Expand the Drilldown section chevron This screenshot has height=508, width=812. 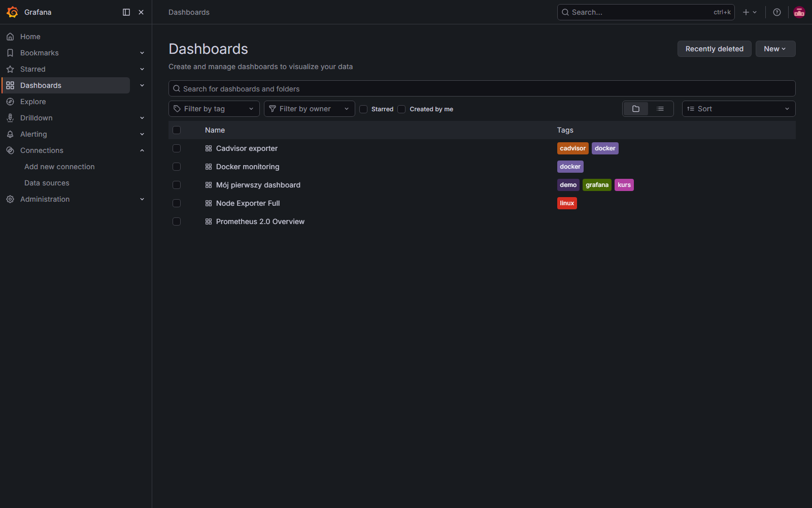142,118
